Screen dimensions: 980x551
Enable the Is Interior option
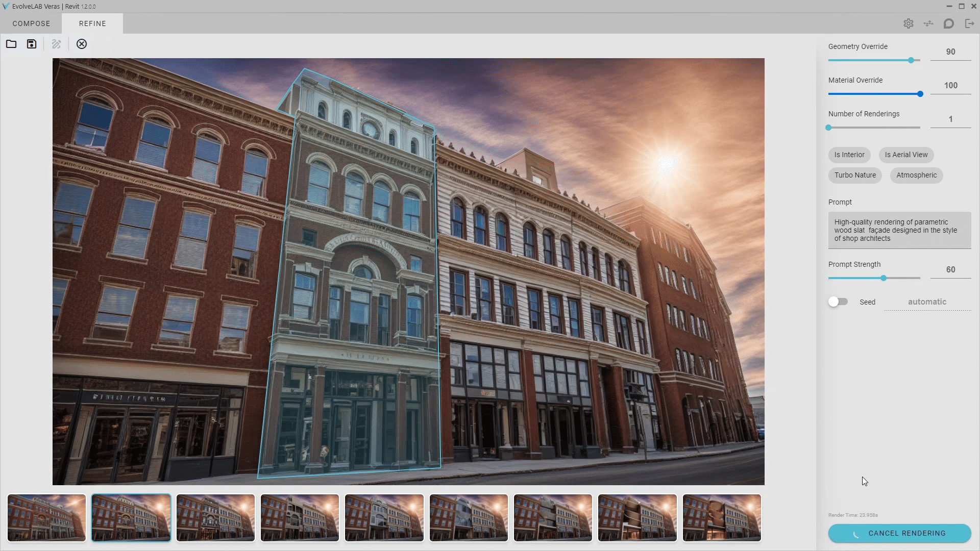849,155
